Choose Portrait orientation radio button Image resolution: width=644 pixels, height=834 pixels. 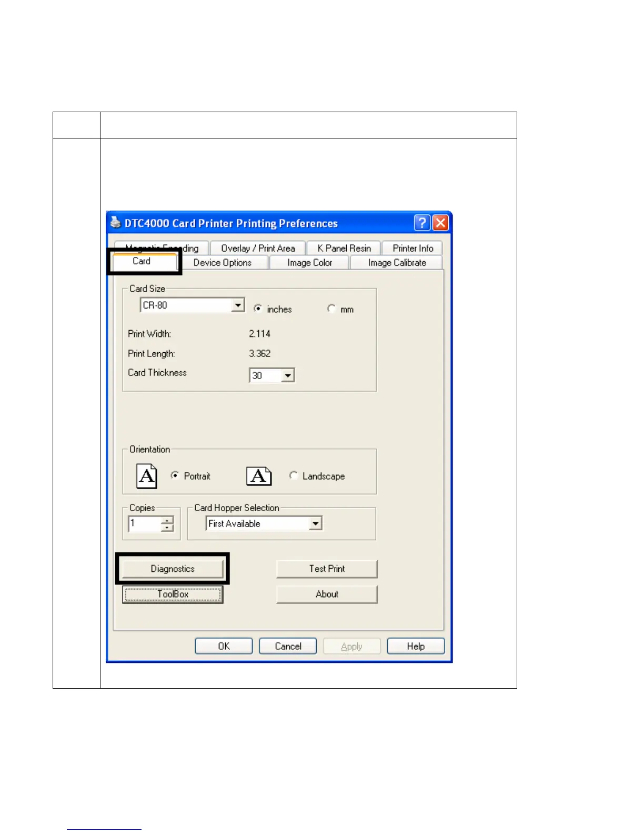(175, 475)
